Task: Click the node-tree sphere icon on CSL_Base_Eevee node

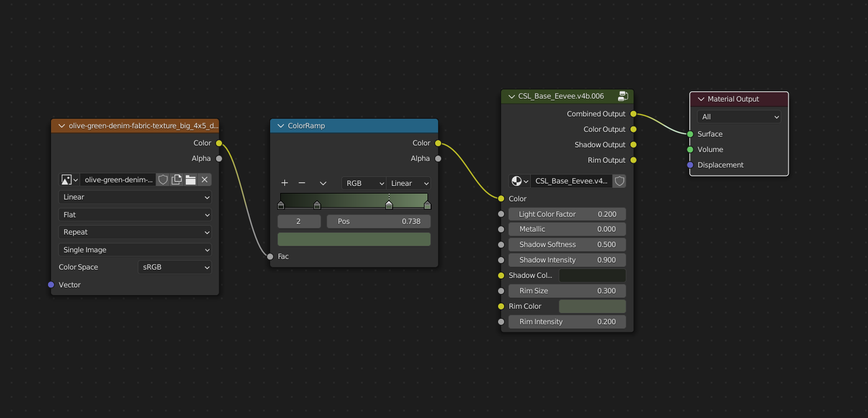Action: coord(517,181)
